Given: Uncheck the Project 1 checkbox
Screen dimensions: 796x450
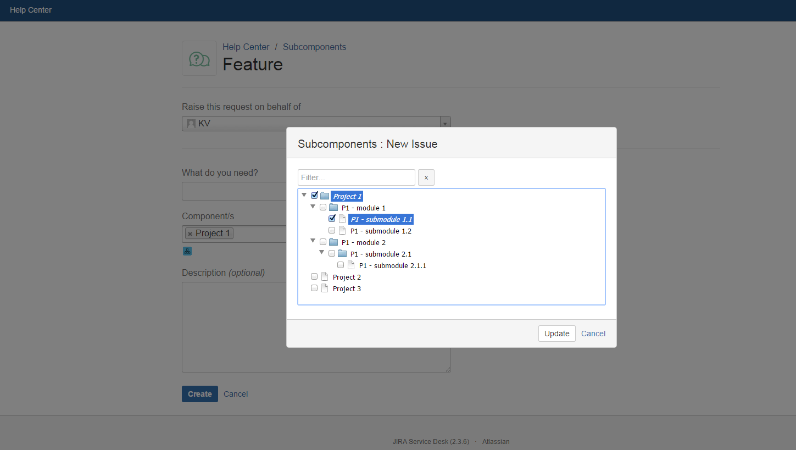Looking at the screenshot, I should (315, 195).
